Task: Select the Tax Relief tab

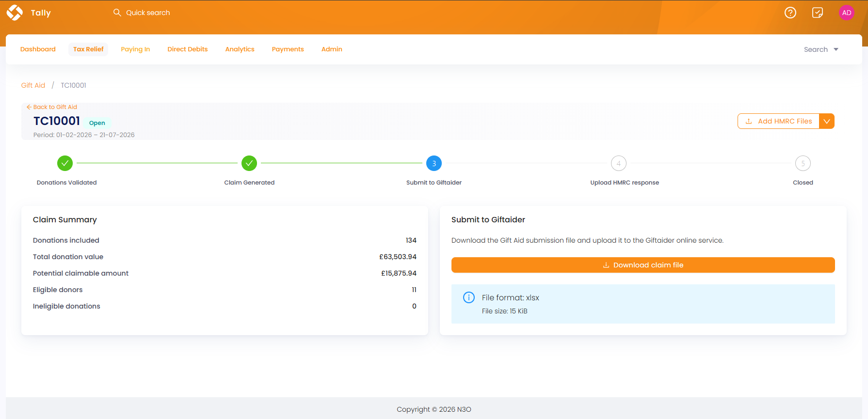Action: 88,49
